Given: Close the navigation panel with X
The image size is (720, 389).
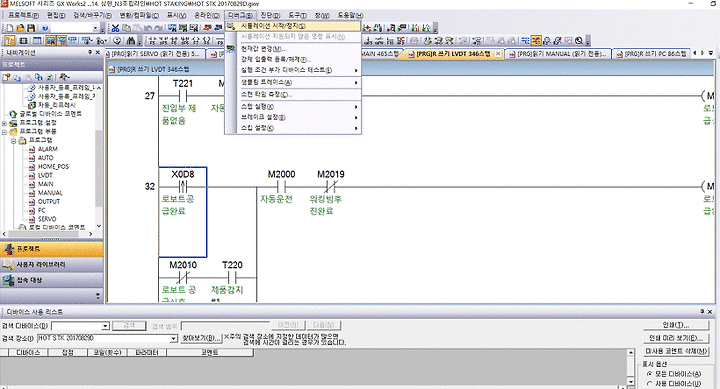Looking at the screenshot, I should click(97, 53).
